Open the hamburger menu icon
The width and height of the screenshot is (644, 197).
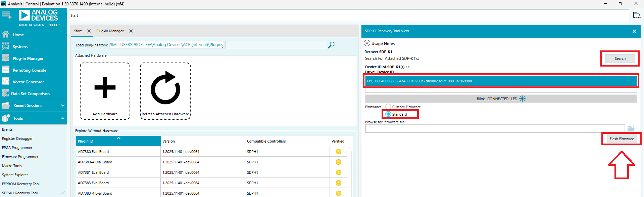tap(6, 15)
